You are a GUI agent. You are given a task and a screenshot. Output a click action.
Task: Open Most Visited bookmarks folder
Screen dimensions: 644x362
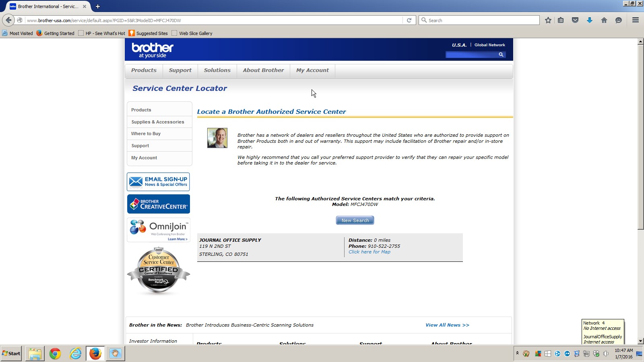click(17, 33)
